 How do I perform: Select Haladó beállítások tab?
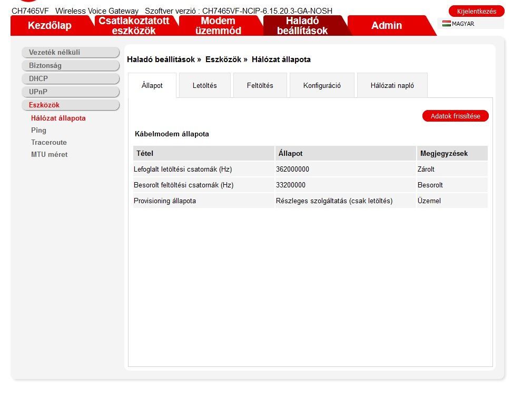point(302,25)
